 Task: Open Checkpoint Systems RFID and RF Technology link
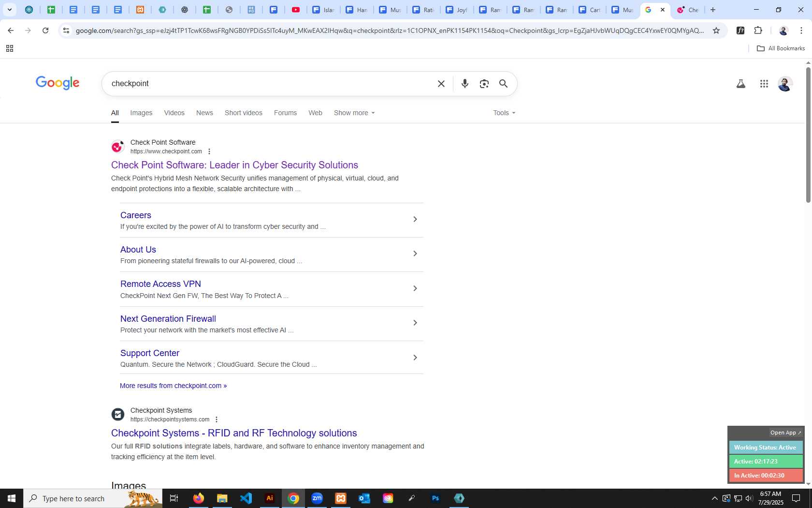[x=234, y=433]
